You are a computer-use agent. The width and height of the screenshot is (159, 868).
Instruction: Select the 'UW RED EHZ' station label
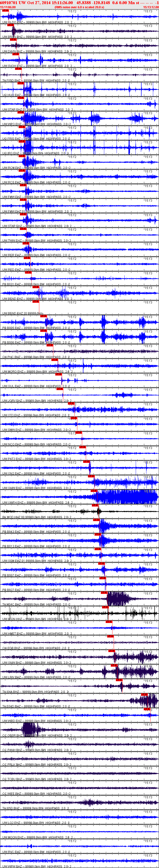[12, 270]
